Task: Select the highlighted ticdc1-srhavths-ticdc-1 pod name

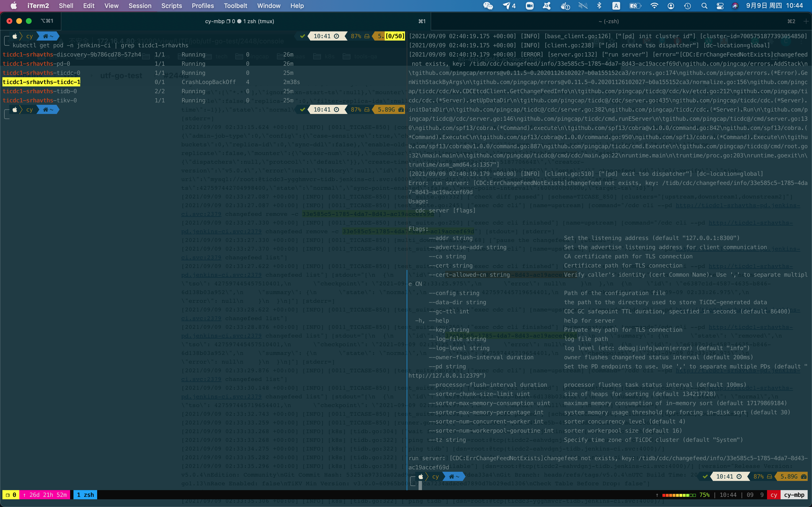Action: 41,82
